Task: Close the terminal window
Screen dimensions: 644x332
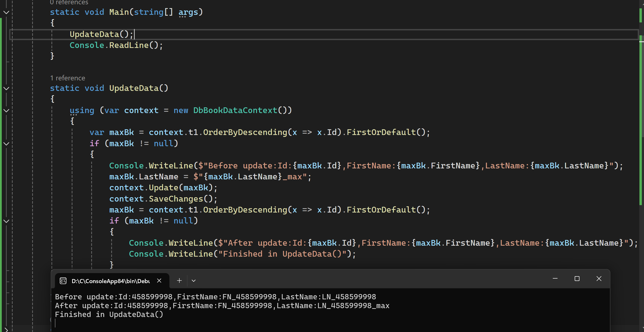Action: (x=599, y=279)
